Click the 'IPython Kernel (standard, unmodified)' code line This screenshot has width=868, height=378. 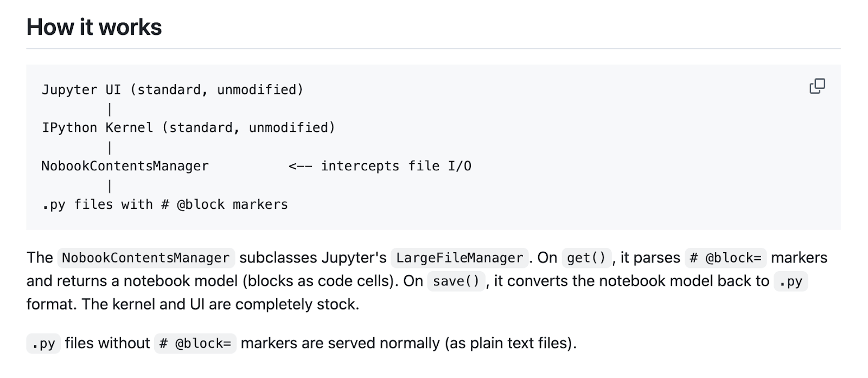[x=188, y=127]
